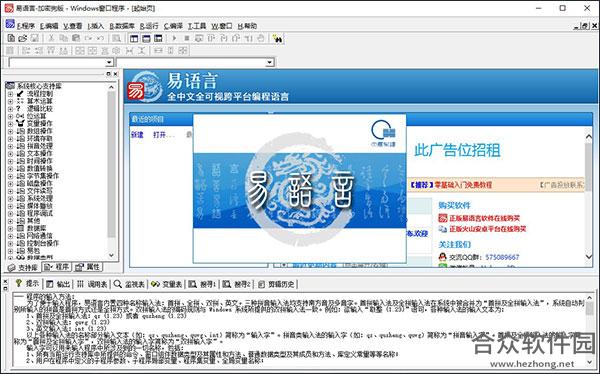Click the 零基础入门免费教程 link
The height and width of the screenshot is (374, 600).
tap(463, 185)
